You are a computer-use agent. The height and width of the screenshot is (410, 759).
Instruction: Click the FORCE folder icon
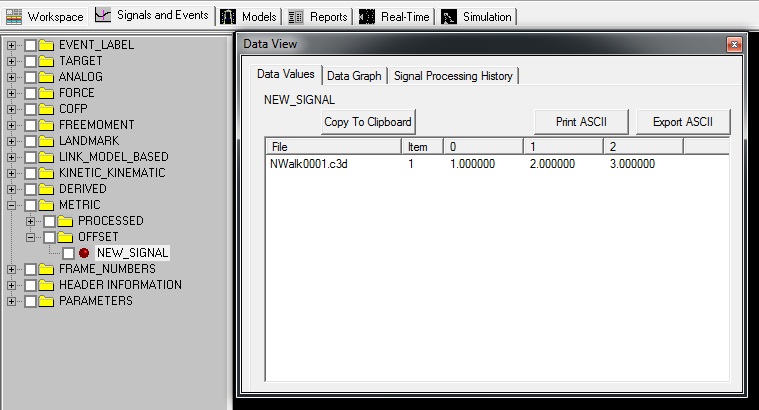pyautogui.click(x=46, y=93)
